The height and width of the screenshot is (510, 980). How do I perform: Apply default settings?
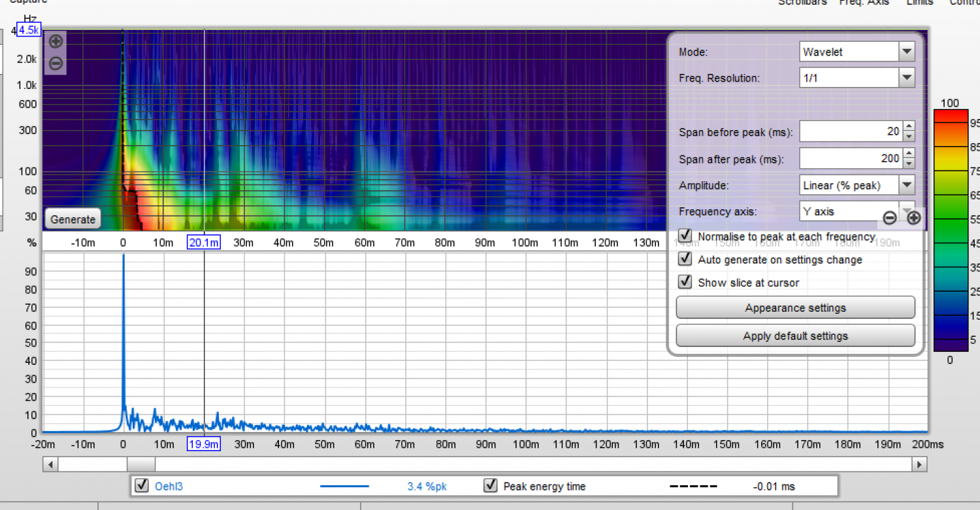(x=795, y=336)
